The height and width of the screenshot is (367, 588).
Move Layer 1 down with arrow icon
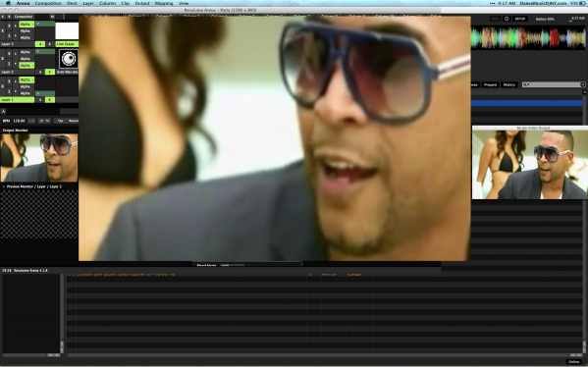tap(16, 91)
